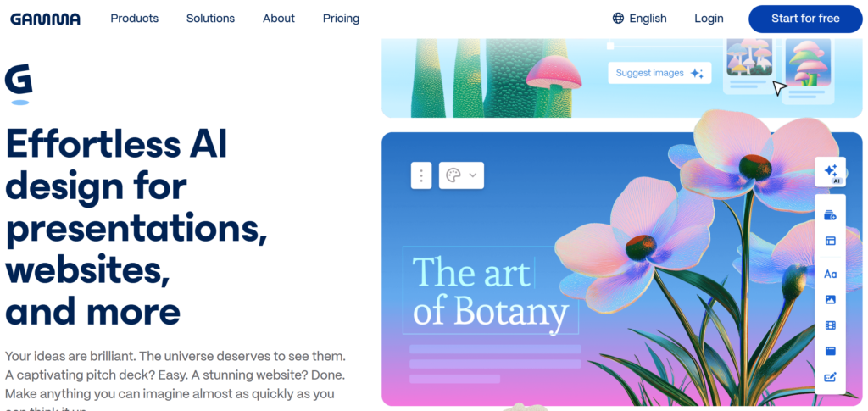This screenshot has height=411, width=868.
Task: Click the video film strip icon
Action: 831,325
